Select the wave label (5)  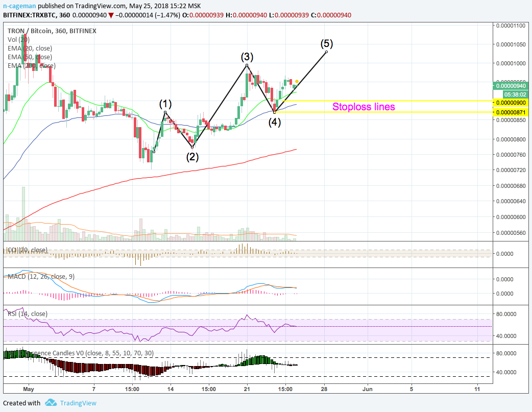pos(327,43)
